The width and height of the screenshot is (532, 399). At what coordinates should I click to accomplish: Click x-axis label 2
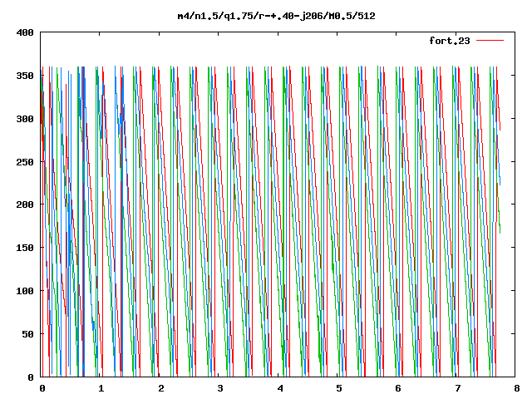160,388
